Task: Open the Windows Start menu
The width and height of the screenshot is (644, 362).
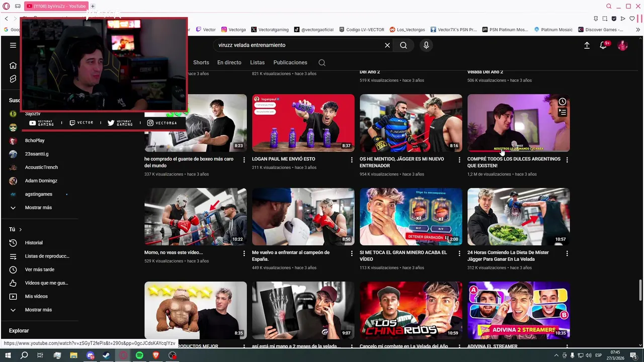Action: pos(8,355)
